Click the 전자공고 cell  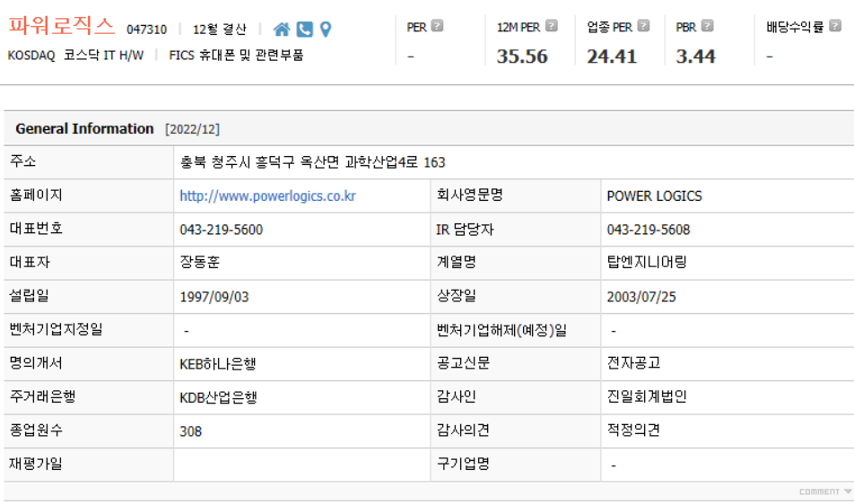(633, 362)
